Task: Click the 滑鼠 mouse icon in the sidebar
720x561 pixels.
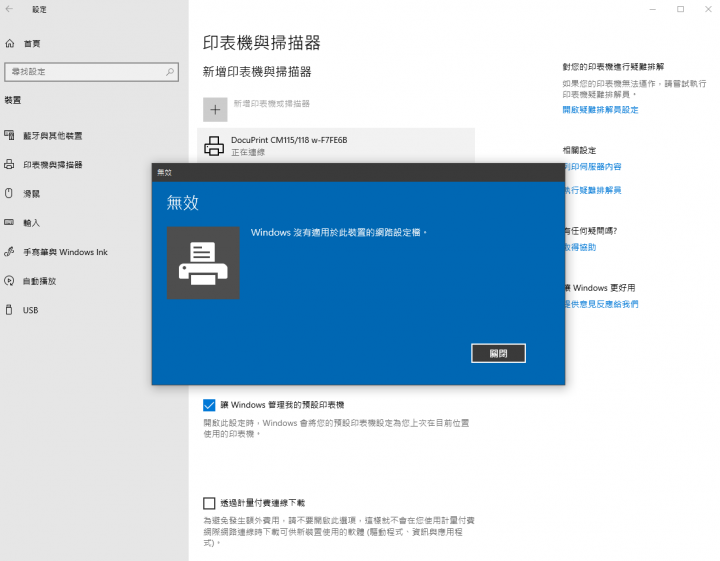Action: (x=9, y=193)
